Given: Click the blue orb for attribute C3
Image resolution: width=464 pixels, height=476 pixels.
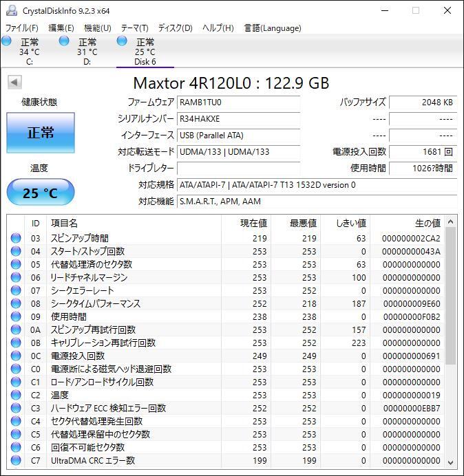Looking at the screenshot, I should pyautogui.click(x=16, y=408).
